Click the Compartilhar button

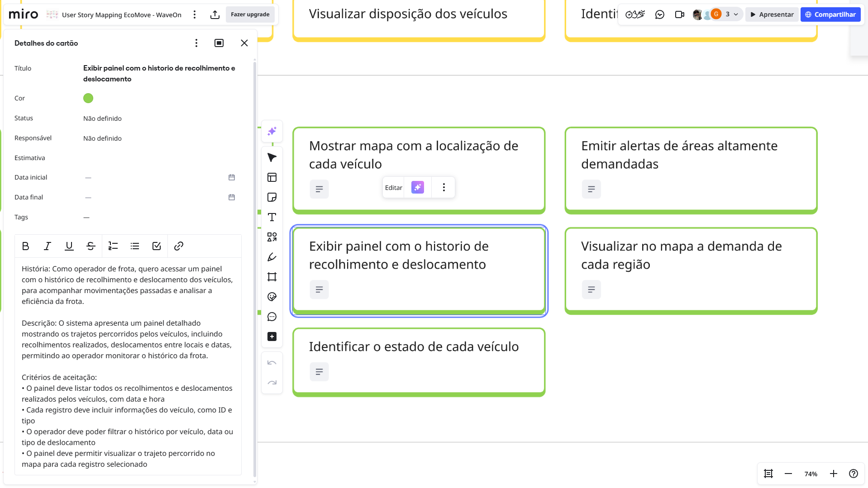pyautogui.click(x=830, y=14)
